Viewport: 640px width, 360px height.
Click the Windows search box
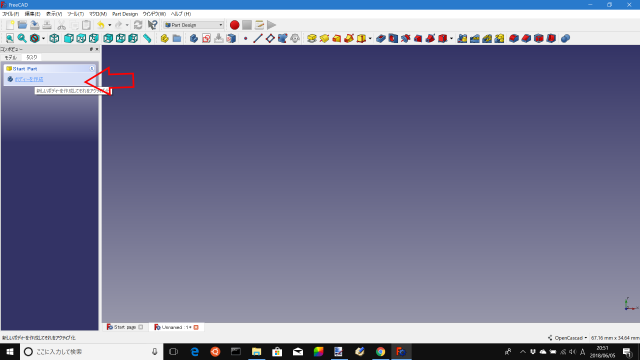[91, 351]
